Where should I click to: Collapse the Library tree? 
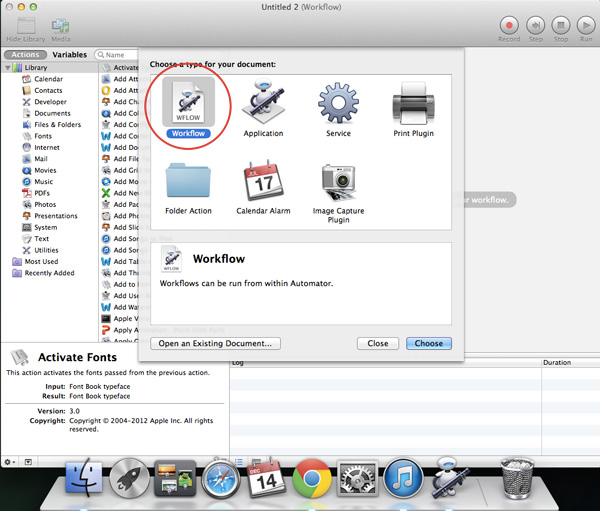pos(8,68)
